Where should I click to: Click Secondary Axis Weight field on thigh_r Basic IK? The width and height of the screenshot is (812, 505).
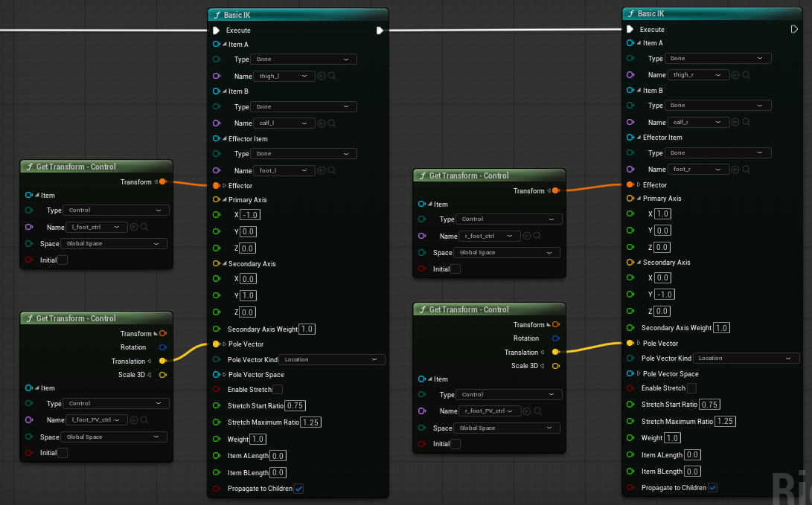tap(721, 328)
